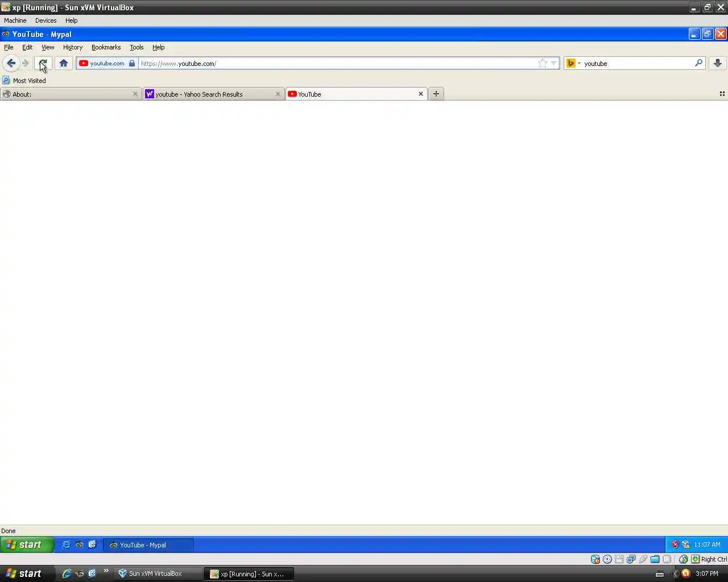Launch Internet Explorer from guest quick launch
The image size is (728, 582).
tap(66, 544)
